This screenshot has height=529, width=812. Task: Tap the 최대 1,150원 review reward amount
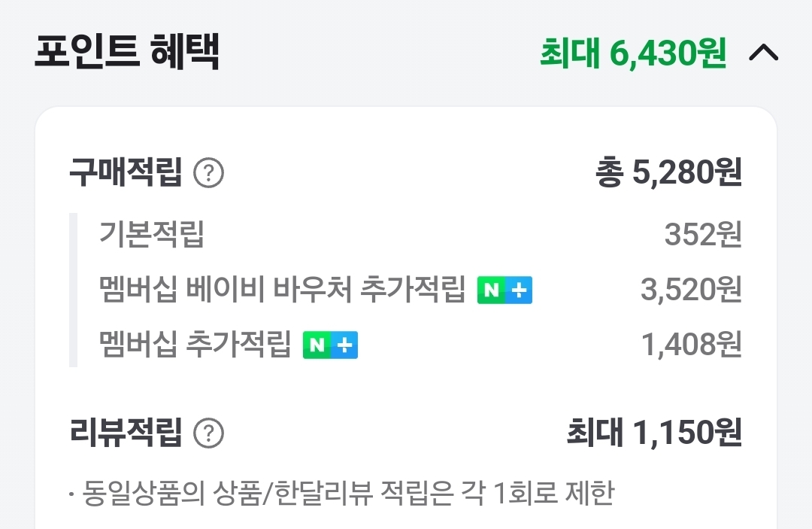654,433
